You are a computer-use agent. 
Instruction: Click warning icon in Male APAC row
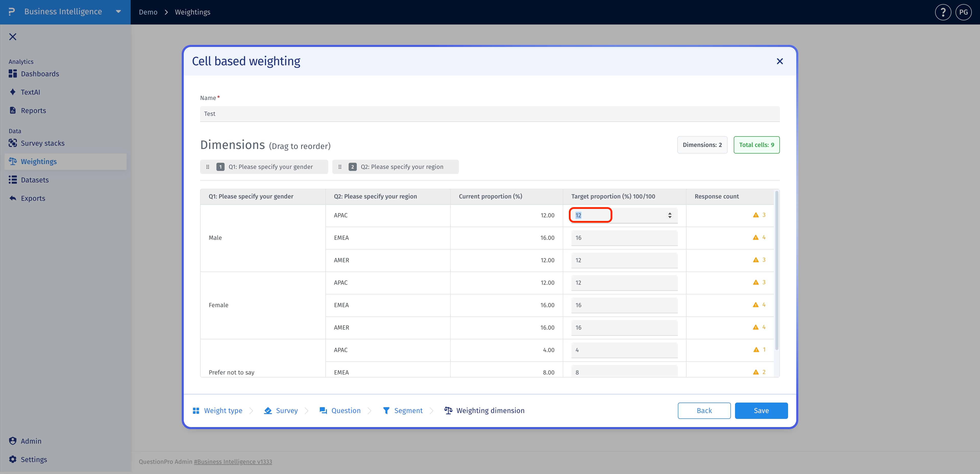[x=755, y=215]
